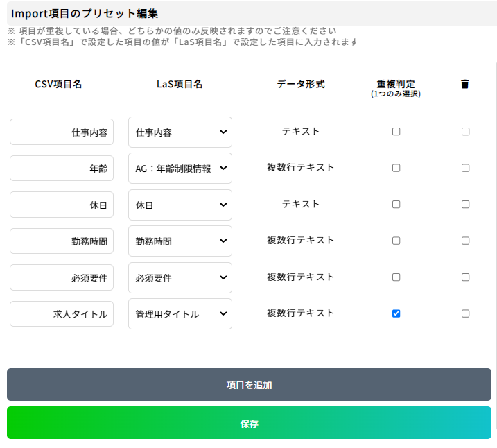497x448 pixels.
Task: Edit the 年齢 CSV item name field
Action: click(x=62, y=168)
